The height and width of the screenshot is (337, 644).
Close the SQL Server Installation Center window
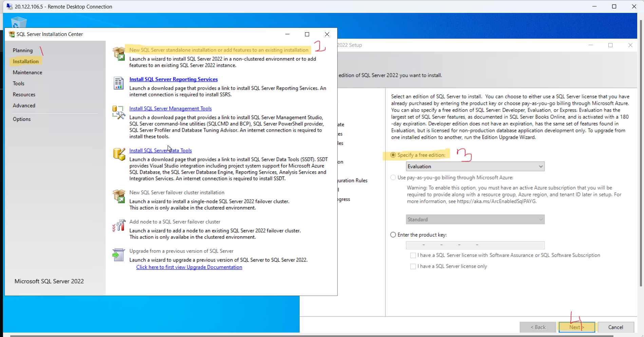tap(327, 34)
